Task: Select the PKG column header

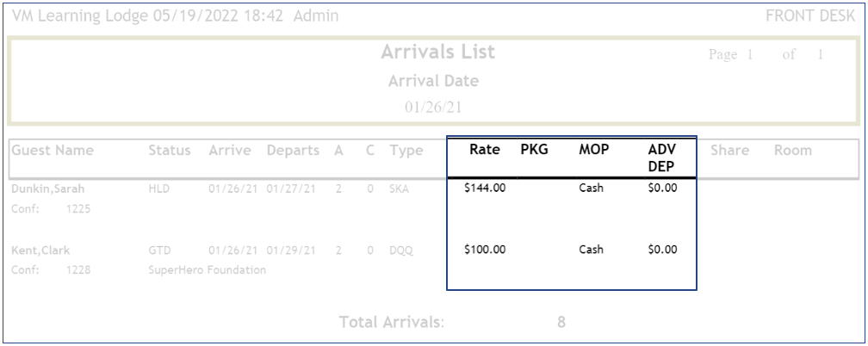Action: (534, 150)
